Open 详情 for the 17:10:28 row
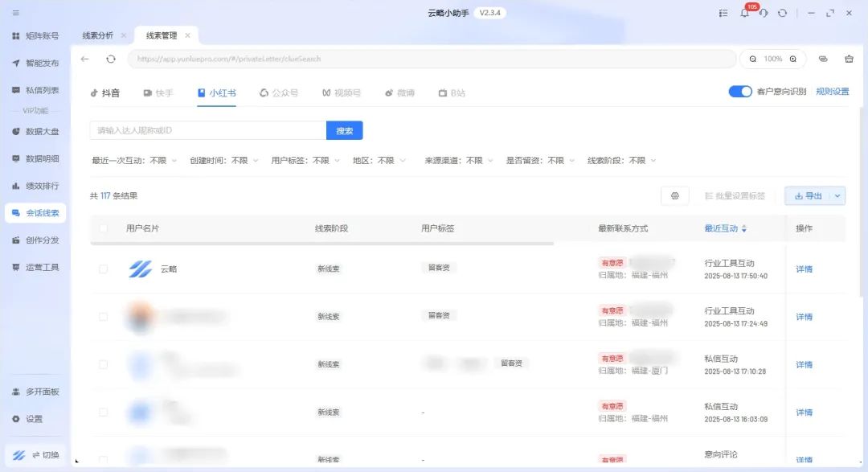 click(x=804, y=364)
